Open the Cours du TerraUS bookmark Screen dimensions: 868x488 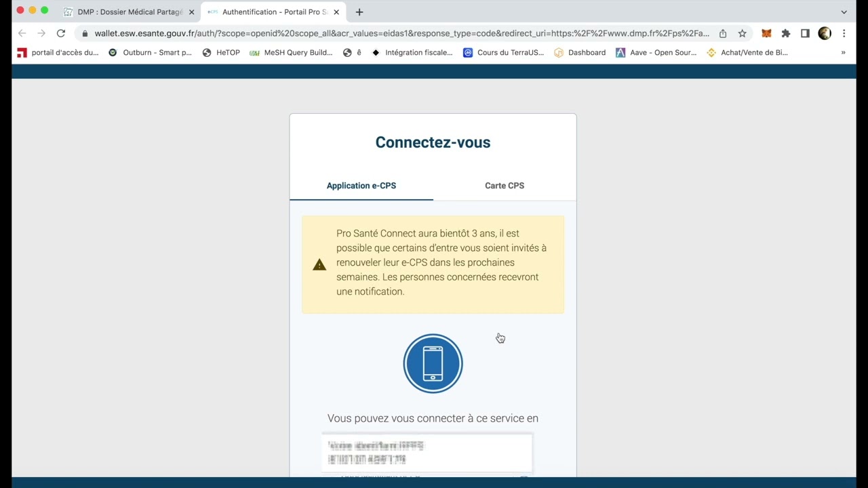coord(504,52)
